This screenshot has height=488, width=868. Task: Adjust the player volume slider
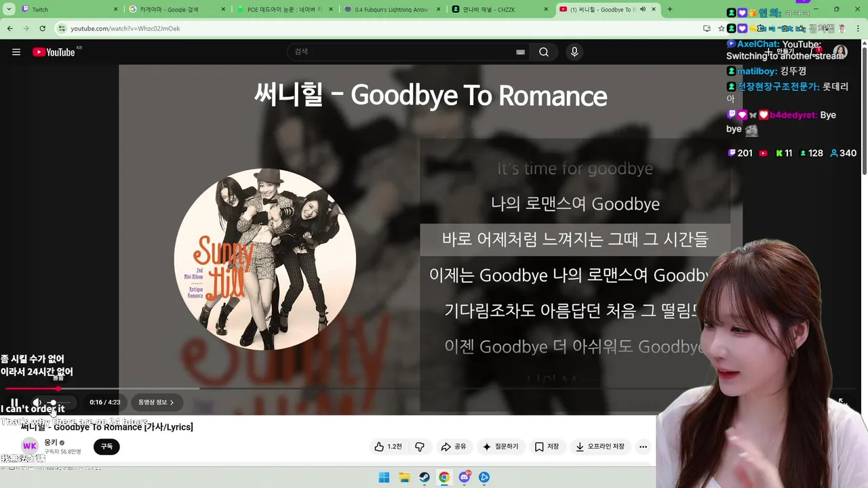[58, 403]
